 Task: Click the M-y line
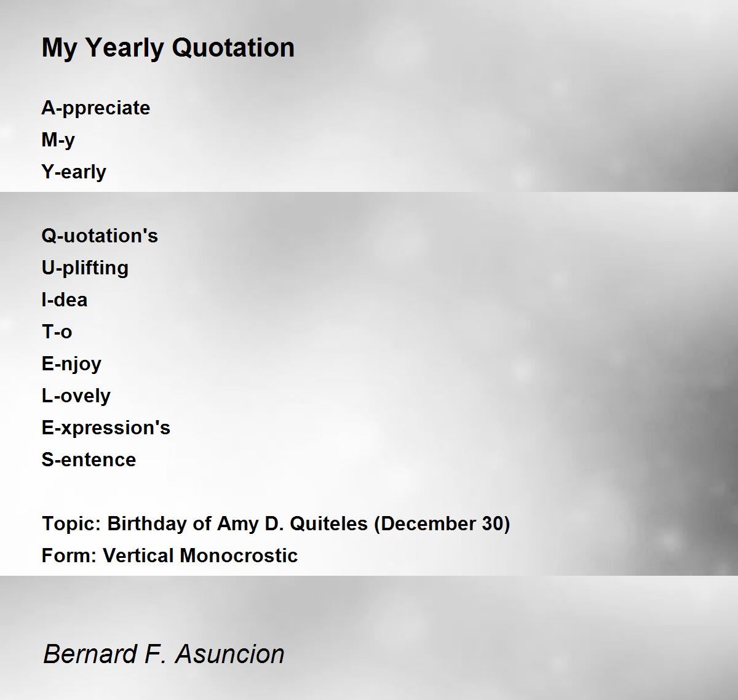tap(58, 140)
